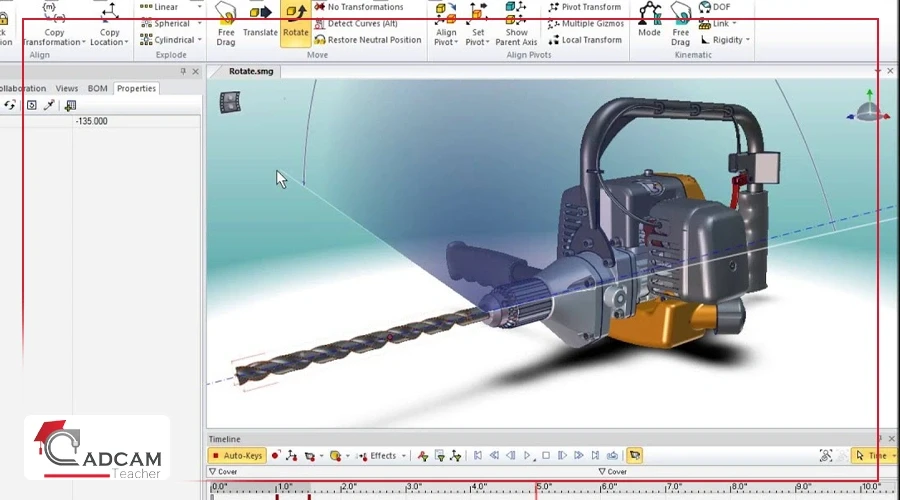Apply Cylindrical explode
This screenshot has height=500, width=900.
[168, 40]
